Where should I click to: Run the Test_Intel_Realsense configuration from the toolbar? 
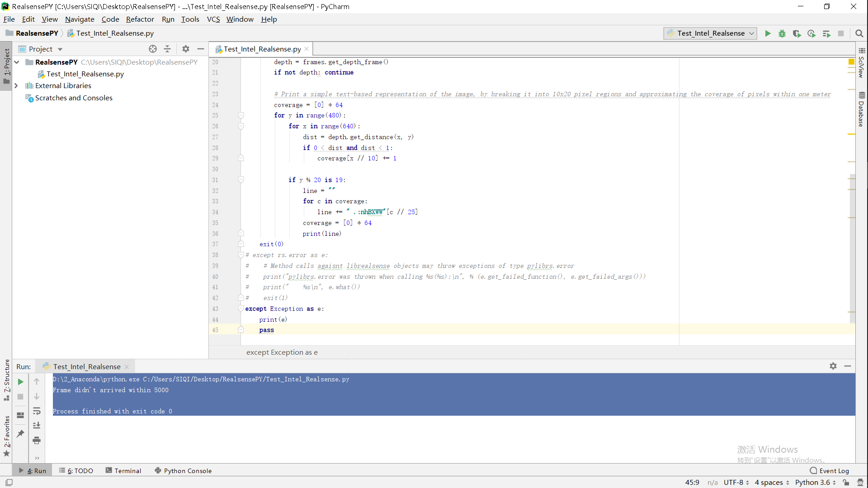[x=768, y=33]
